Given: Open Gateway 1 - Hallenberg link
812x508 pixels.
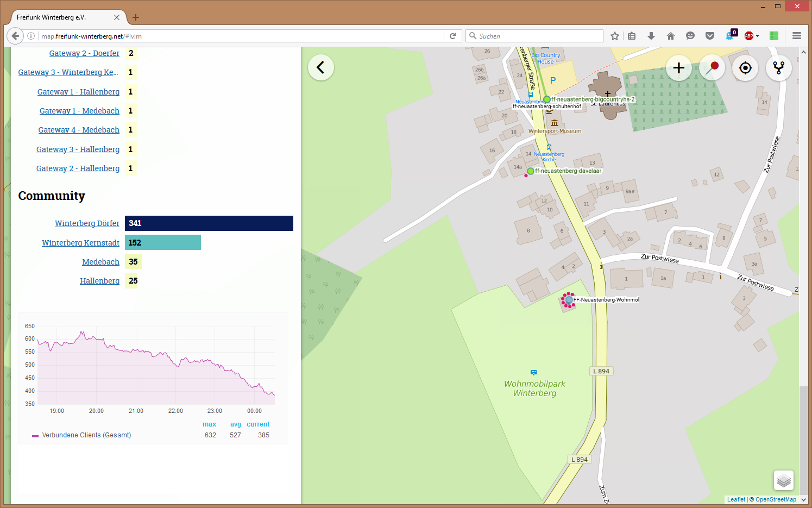Looking at the screenshot, I should click(x=78, y=92).
